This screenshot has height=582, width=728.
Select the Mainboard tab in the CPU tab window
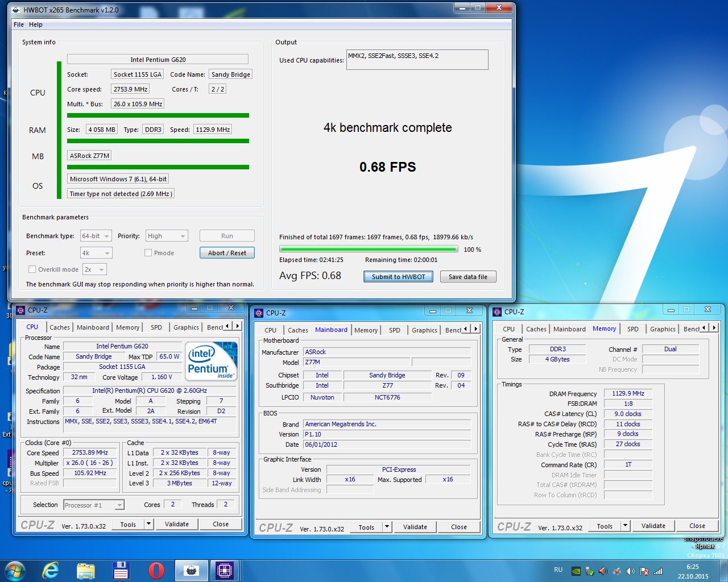pos(93,327)
